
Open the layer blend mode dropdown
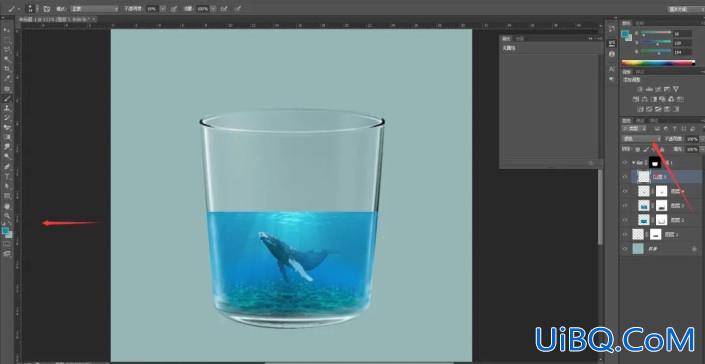[x=641, y=139]
